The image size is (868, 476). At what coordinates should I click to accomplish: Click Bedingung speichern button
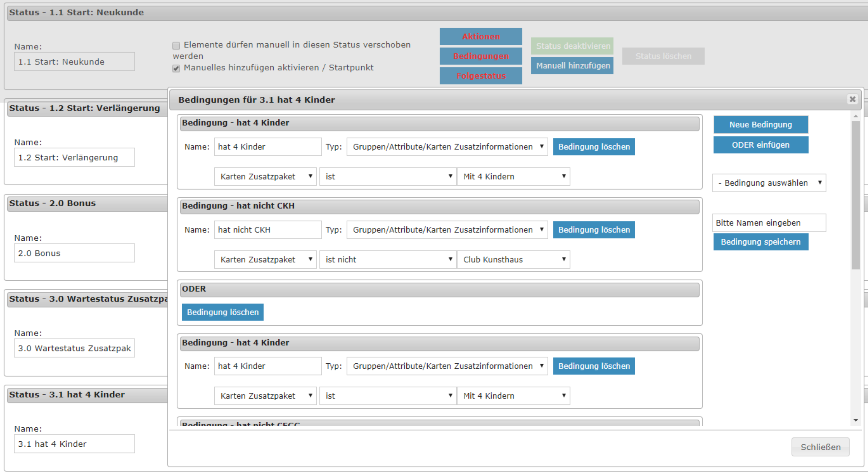tap(760, 242)
